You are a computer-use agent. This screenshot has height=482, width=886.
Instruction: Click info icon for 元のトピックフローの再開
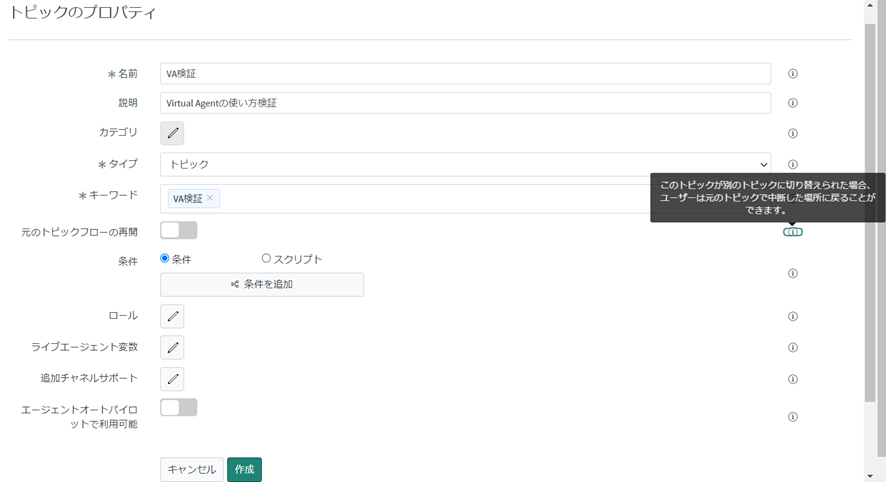(793, 232)
